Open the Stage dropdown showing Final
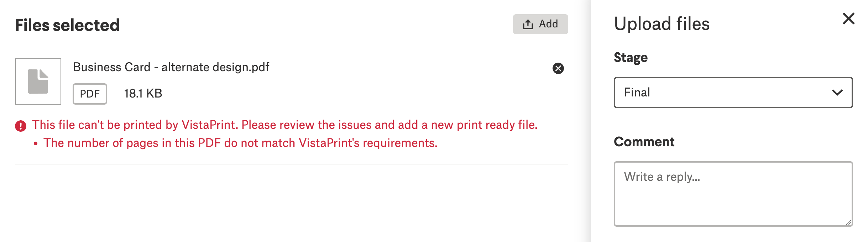 point(733,93)
